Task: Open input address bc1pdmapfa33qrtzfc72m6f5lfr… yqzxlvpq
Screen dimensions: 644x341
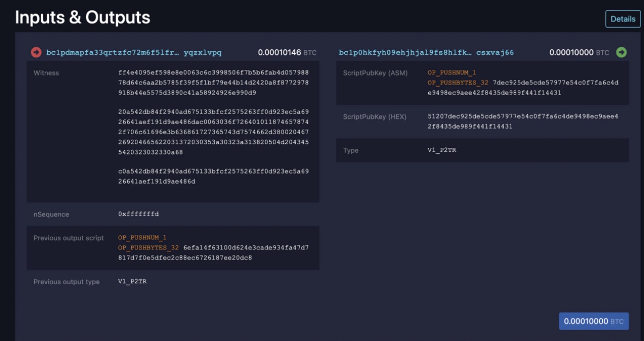Action: coord(134,52)
